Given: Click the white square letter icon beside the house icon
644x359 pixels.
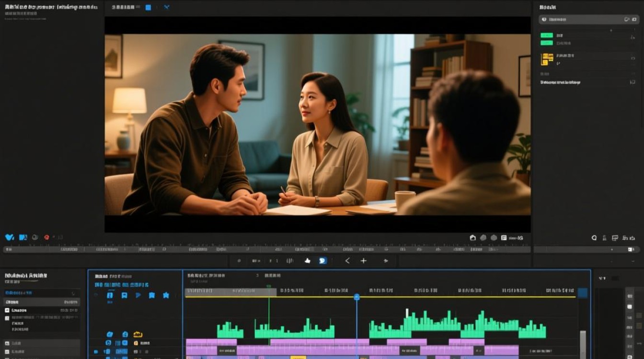Looking at the screenshot, I should point(504,237).
